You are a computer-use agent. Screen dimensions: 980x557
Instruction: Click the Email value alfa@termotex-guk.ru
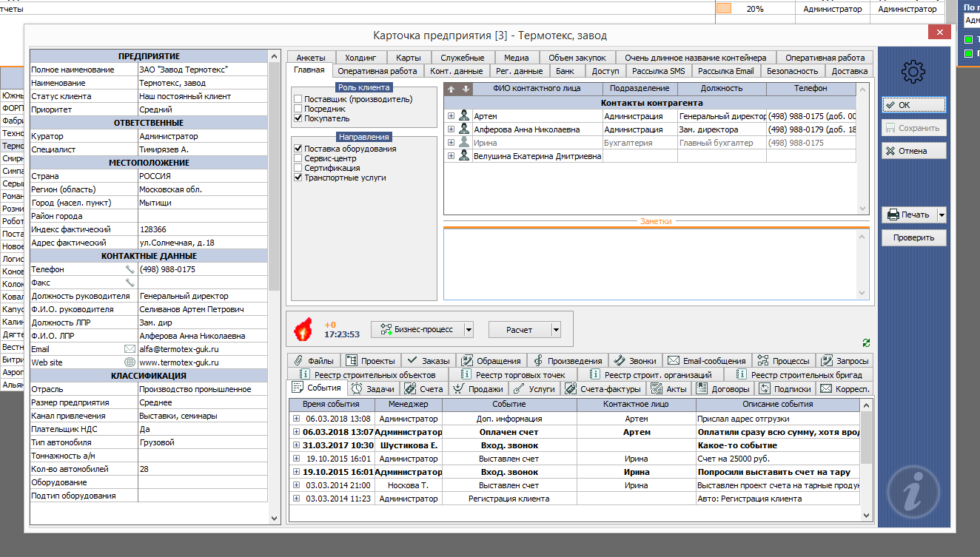[179, 349]
